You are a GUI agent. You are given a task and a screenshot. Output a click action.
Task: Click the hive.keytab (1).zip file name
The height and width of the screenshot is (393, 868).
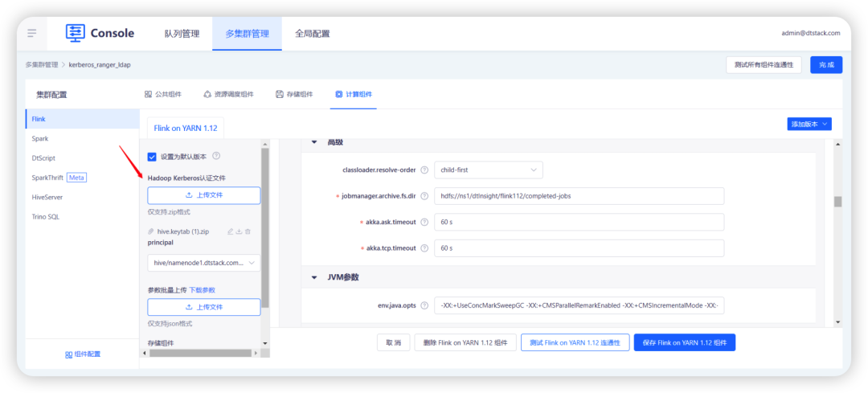click(x=183, y=232)
